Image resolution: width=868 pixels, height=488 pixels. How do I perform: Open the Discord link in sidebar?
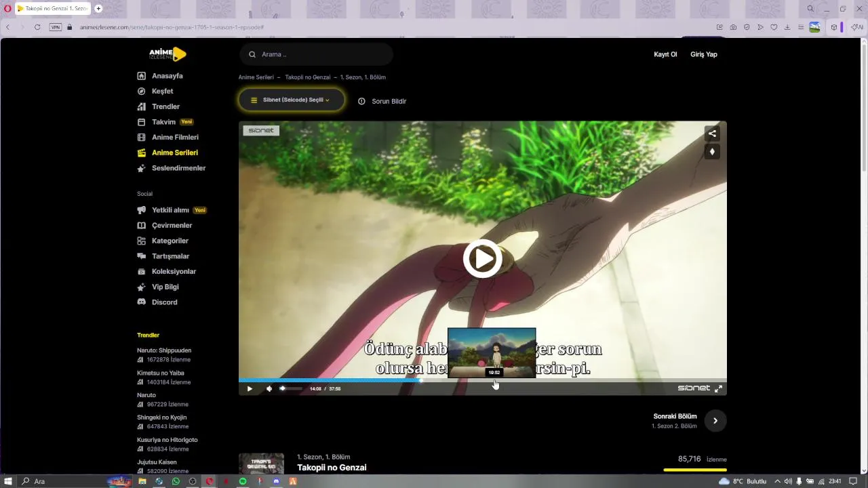point(157,302)
